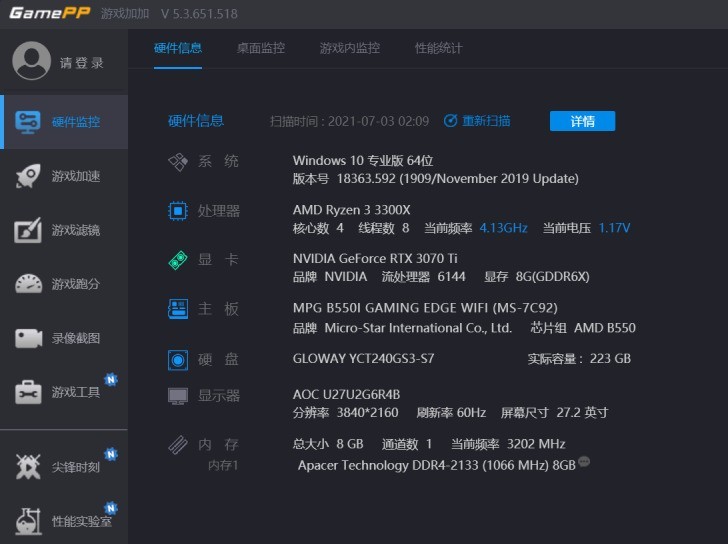
Task: Open the 性能实验室 flask icon
Action: (28, 521)
